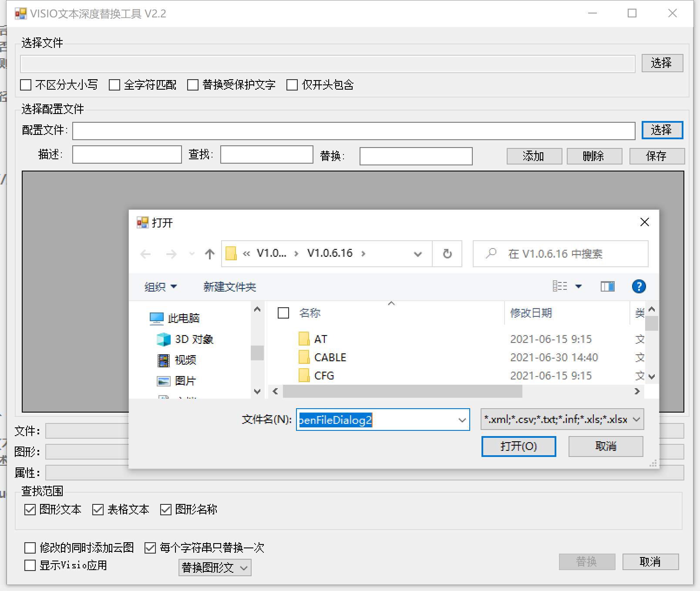The image size is (700, 591).
Task: Uncheck the 图形文本 checkbox
Action: [x=30, y=510]
